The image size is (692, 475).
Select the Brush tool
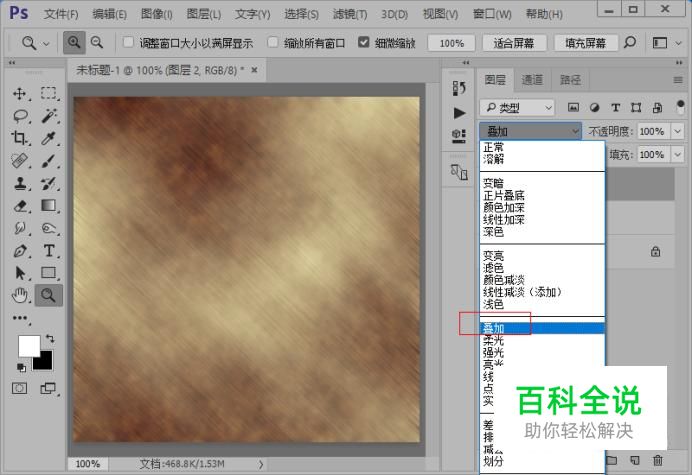[49, 161]
